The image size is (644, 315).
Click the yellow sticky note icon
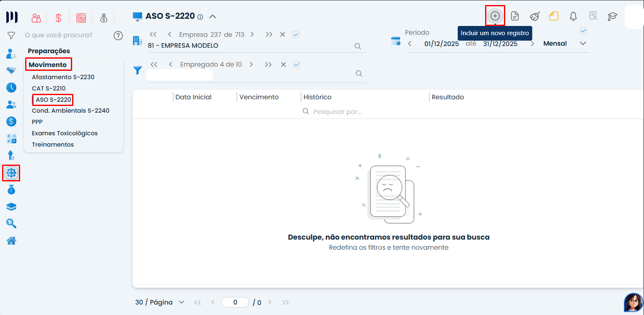pos(554,16)
